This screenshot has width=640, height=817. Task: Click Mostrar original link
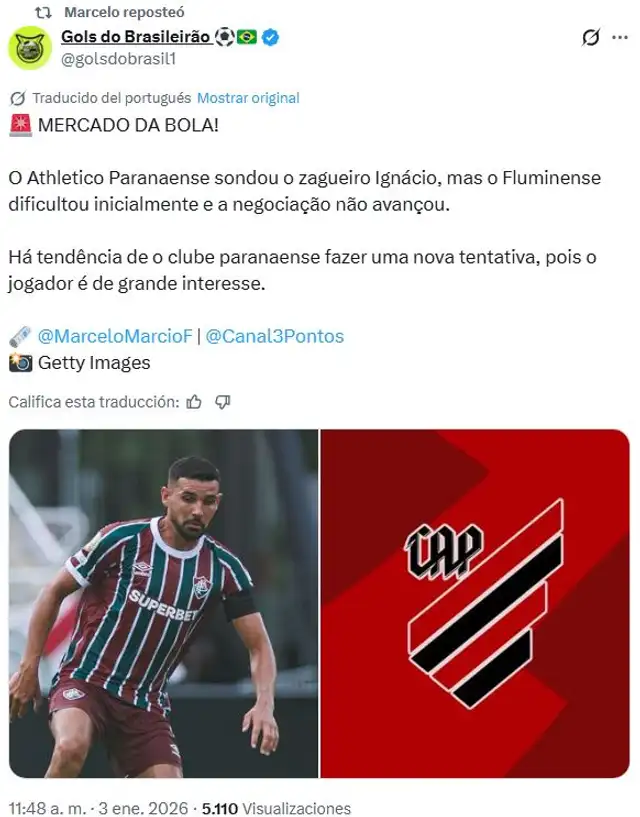[x=248, y=98]
